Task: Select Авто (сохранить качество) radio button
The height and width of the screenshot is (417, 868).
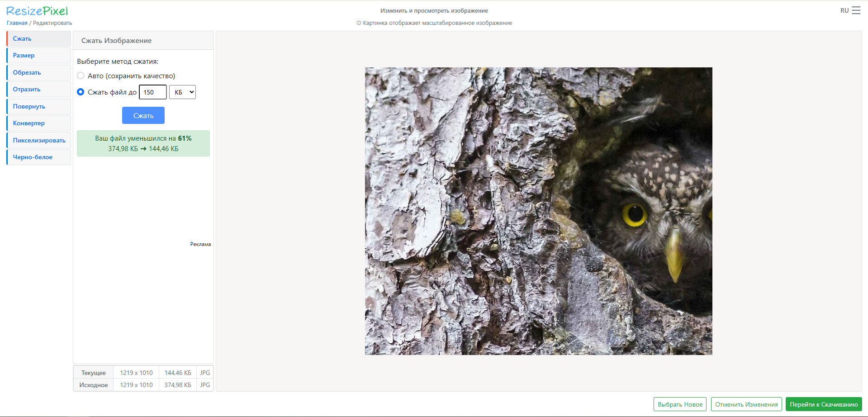Action: [81, 76]
